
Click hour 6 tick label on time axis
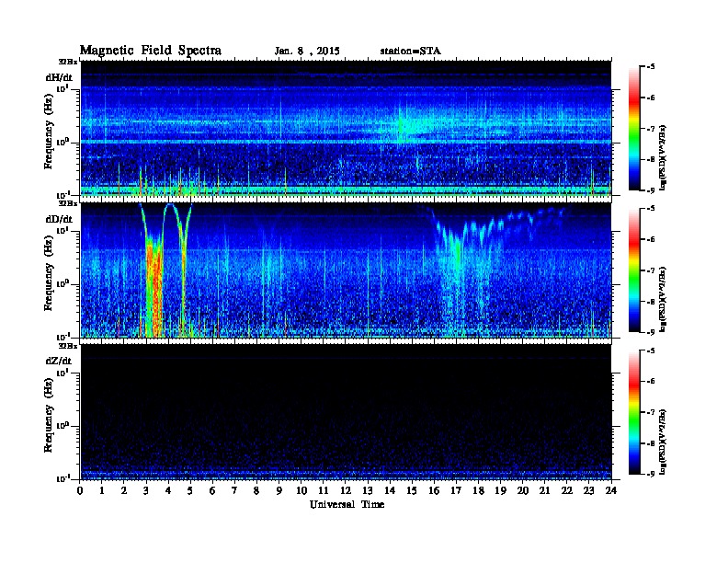212,490
